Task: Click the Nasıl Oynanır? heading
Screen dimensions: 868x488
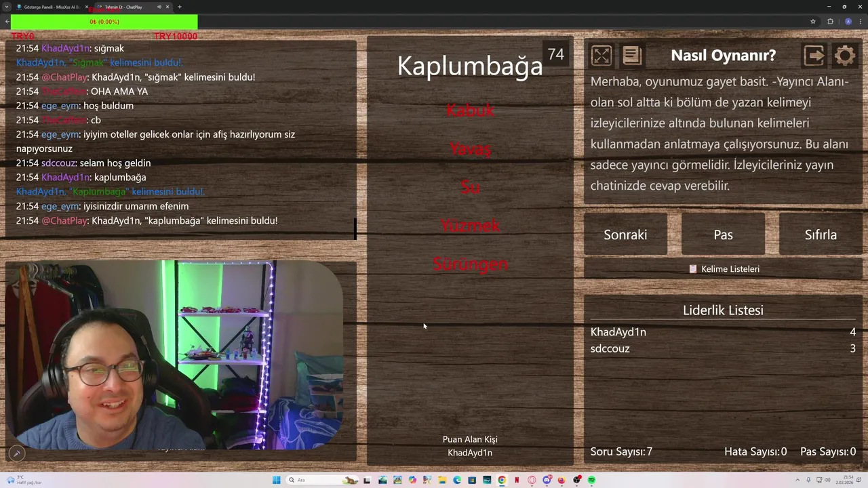Action: 723,56
